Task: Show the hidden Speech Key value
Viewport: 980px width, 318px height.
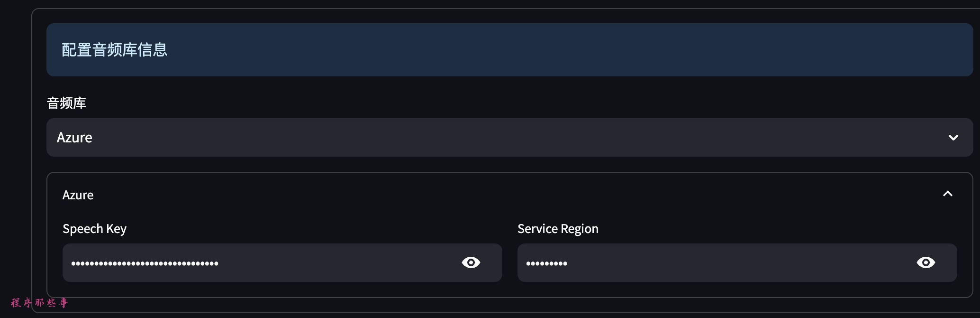Action: pyautogui.click(x=471, y=262)
